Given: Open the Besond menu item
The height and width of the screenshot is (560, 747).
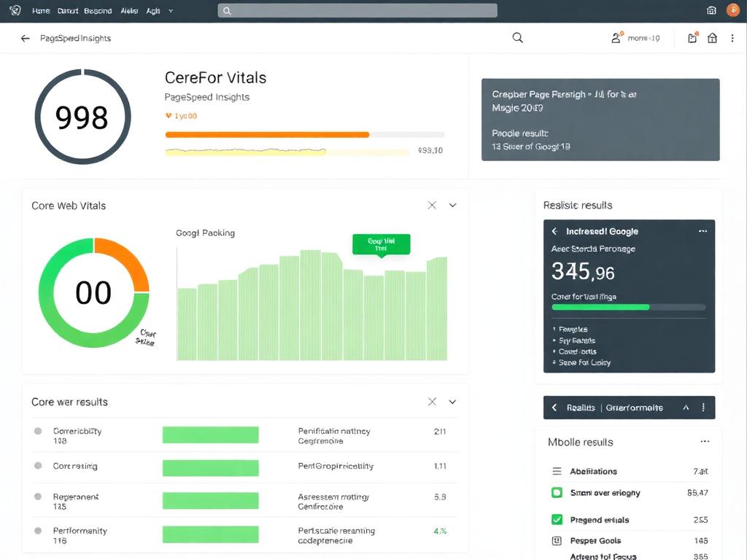Looking at the screenshot, I should (98, 10).
